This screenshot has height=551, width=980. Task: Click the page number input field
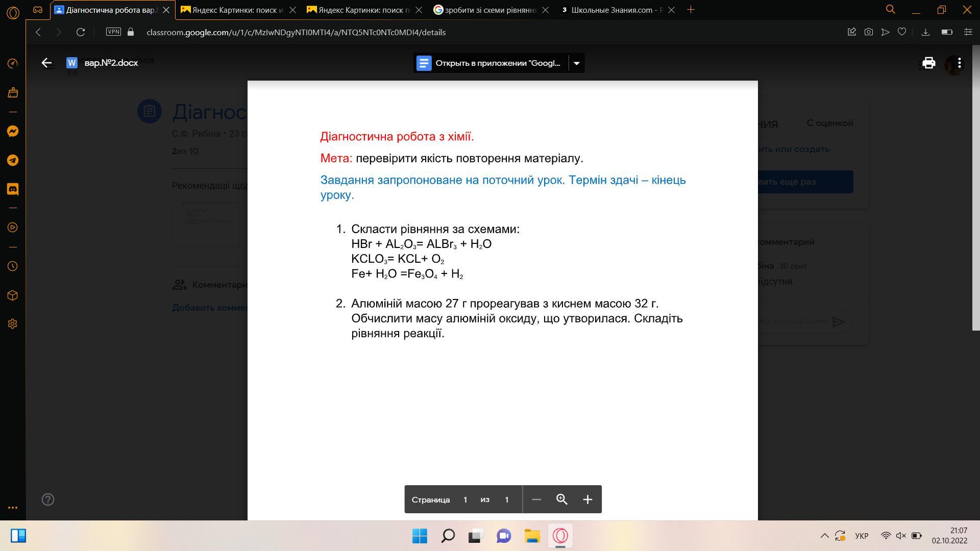click(x=465, y=499)
